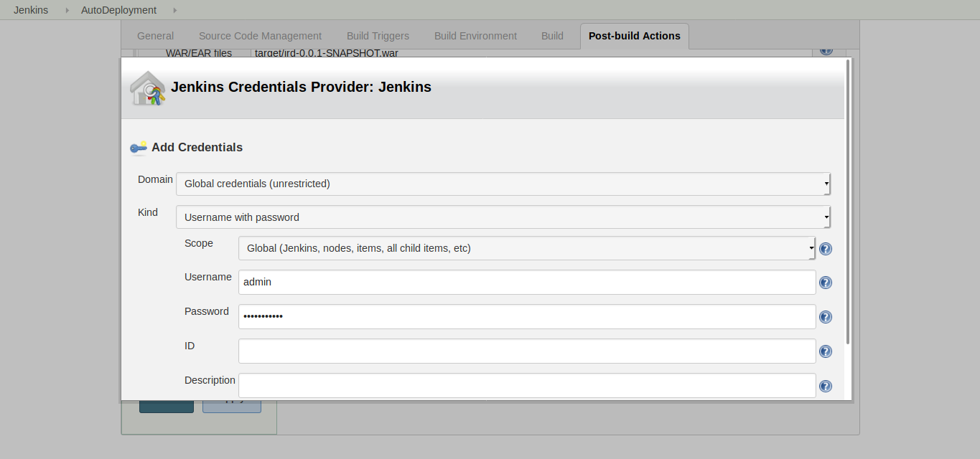
Task: Click the Username input field
Action: coord(527,282)
